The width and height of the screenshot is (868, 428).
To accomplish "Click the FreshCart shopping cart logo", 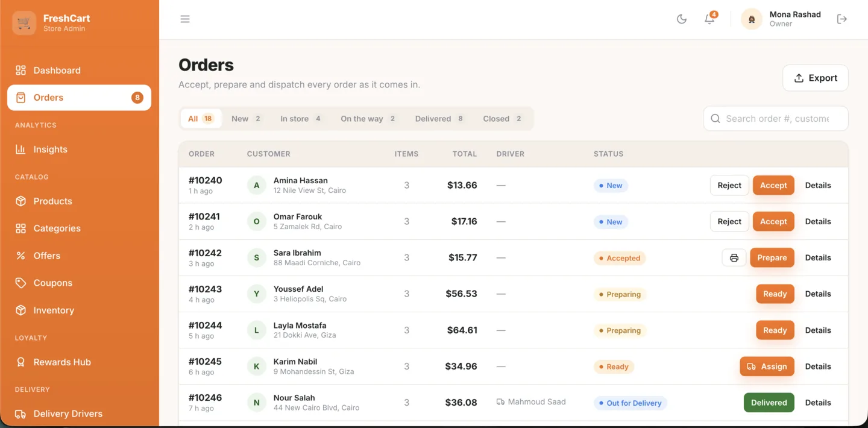I will [24, 23].
